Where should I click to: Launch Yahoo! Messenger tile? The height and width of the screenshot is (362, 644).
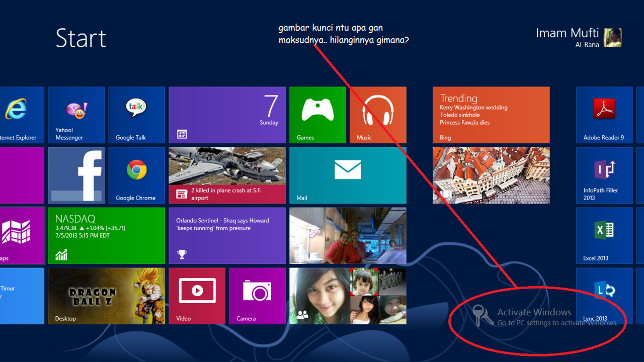[76, 115]
